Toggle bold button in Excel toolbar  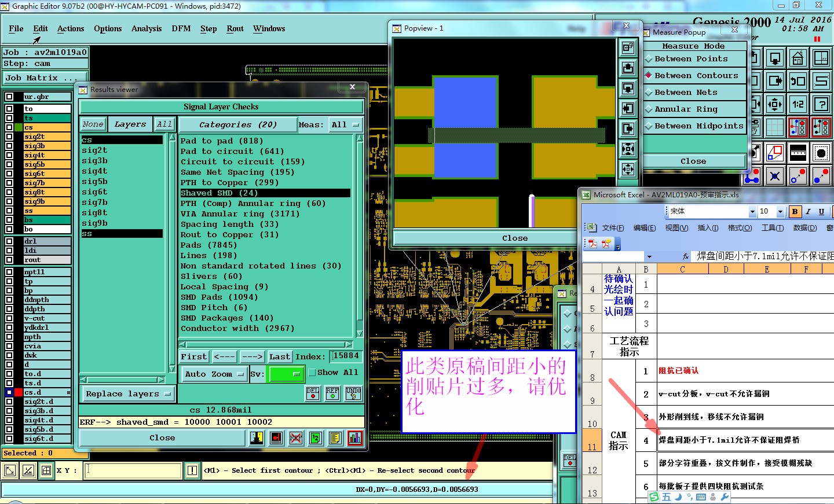(795, 212)
